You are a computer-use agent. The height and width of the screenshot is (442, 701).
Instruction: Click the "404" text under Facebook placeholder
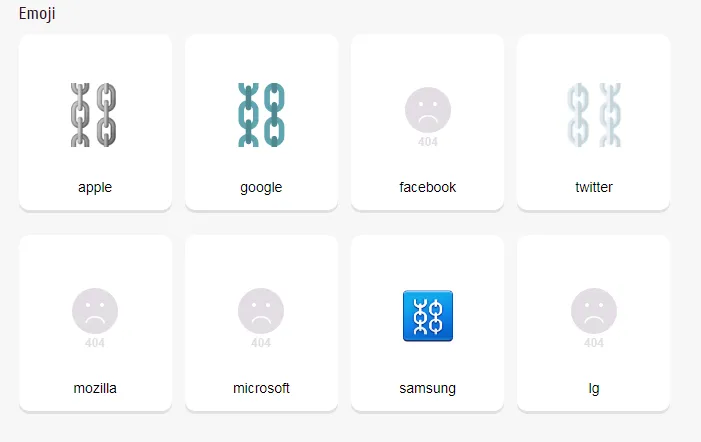[x=428, y=142]
